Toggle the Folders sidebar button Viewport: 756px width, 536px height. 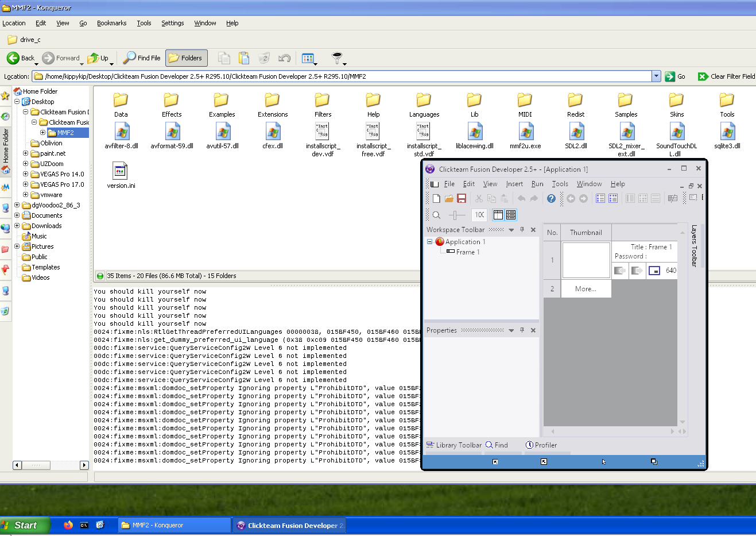186,58
